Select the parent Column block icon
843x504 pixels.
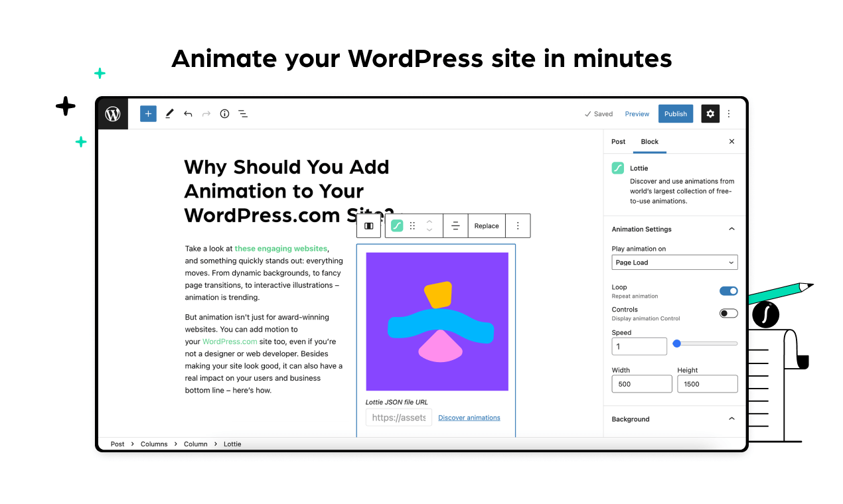(369, 226)
